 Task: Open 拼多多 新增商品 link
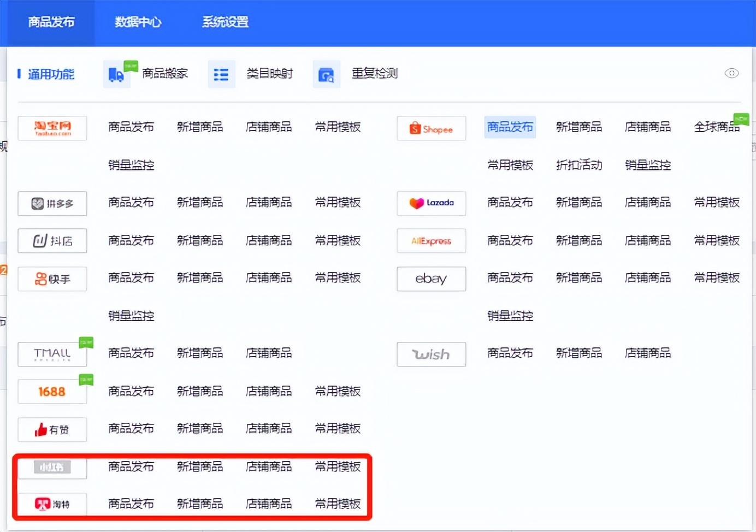click(x=200, y=203)
